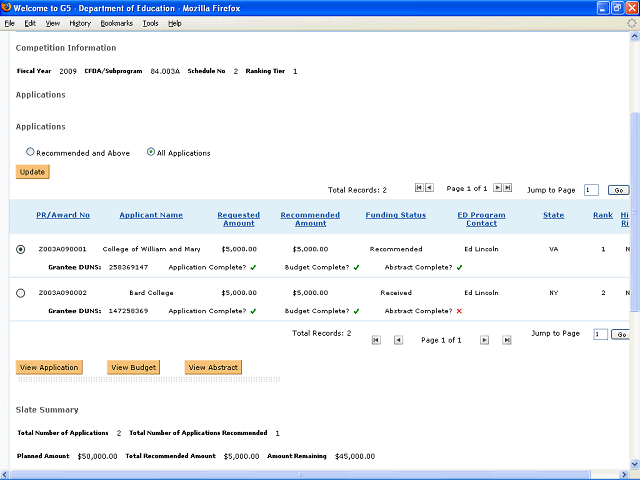This screenshot has height=480, width=640.
Task: Open the Bookmarks menu
Action: point(116,23)
